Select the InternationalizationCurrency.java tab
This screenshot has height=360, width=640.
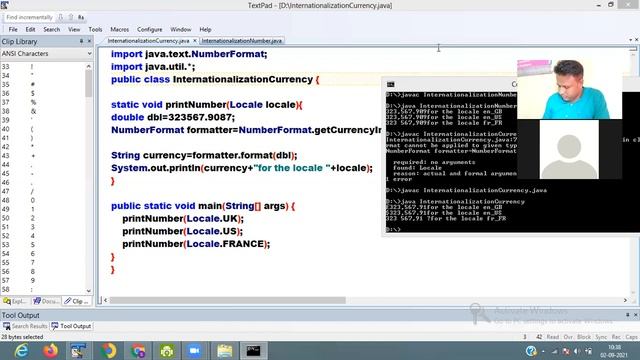tap(148, 41)
